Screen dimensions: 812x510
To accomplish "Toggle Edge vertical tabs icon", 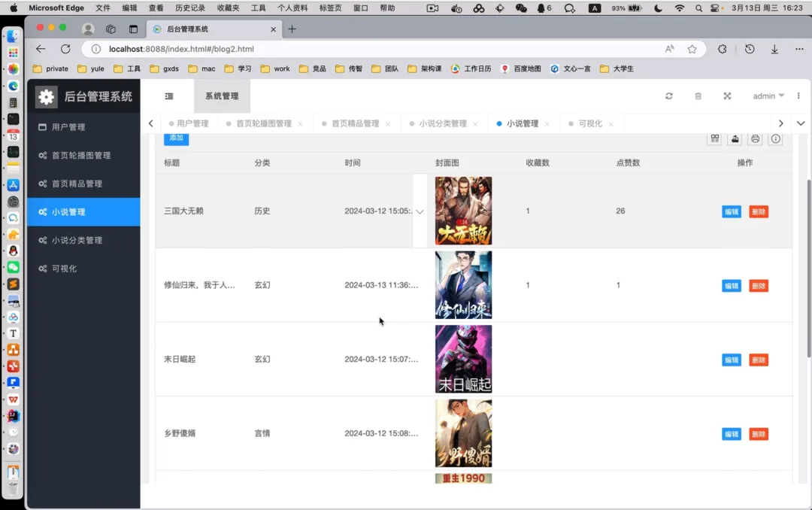I will (x=133, y=29).
